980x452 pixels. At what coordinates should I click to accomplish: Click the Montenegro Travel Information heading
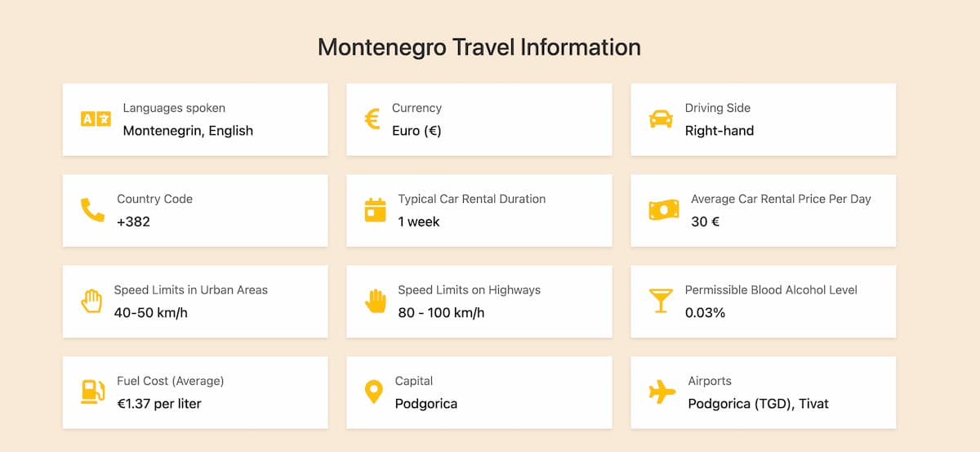pos(479,47)
